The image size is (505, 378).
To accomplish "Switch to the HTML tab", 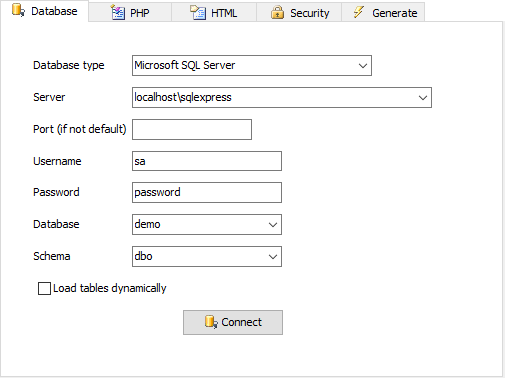I will pos(214,12).
